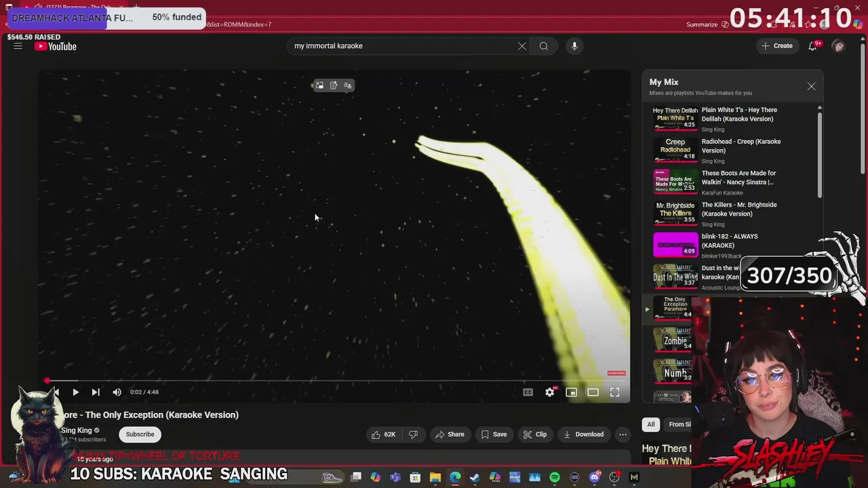
Task: Close the My Mix playlist panel
Action: pyautogui.click(x=811, y=86)
